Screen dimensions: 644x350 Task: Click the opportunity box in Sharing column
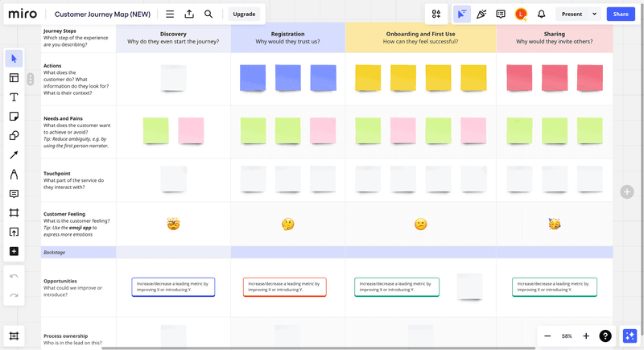(555, 286)
